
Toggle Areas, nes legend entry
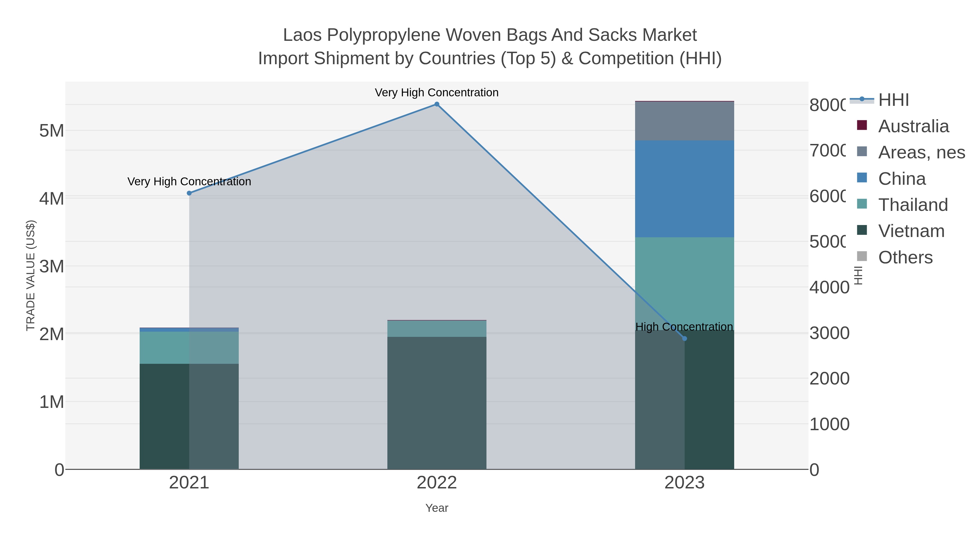[x=911, y=152]
